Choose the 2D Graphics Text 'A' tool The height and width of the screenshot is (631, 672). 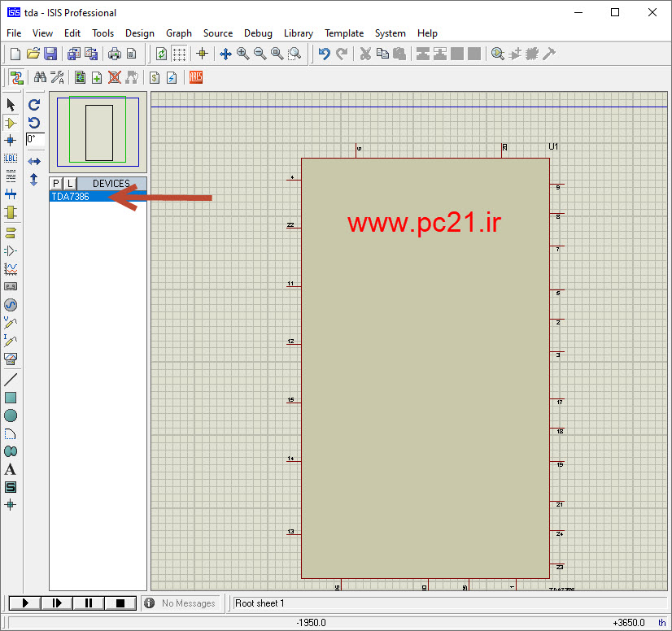[11, 469]
